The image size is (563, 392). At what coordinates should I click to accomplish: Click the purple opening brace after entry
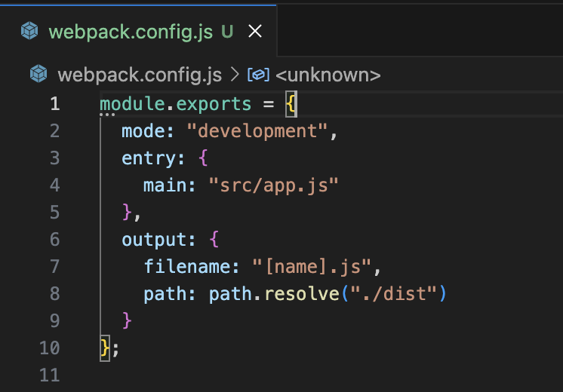point(203,158)
